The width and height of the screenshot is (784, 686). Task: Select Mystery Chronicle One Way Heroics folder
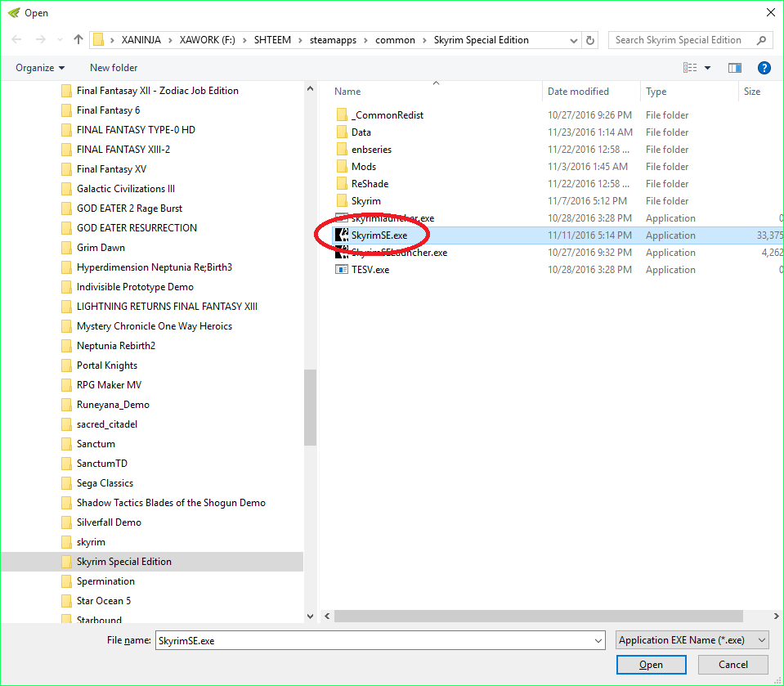[x=155, y=326]
